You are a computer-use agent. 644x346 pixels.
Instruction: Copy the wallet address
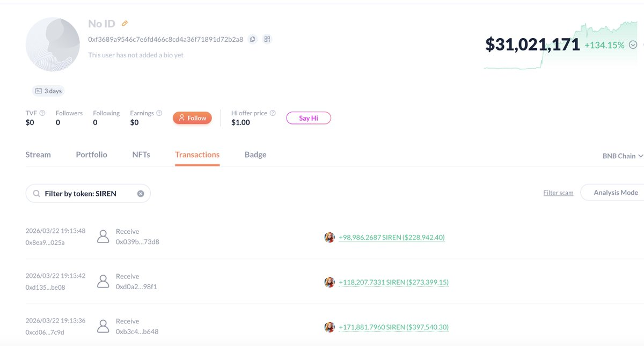click(x=252, y=39)
